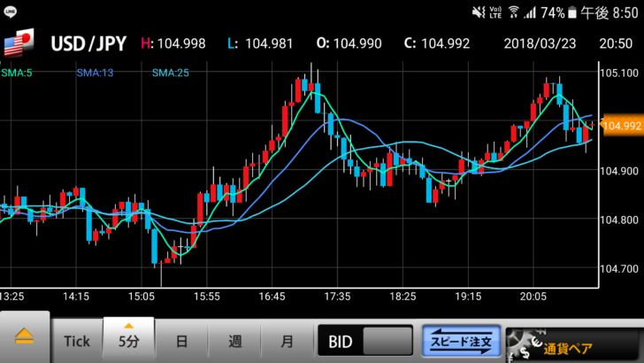644x363 pixels.
Task: Switch chart to 週 (weekly) timeframe
Action: [234, 340]
